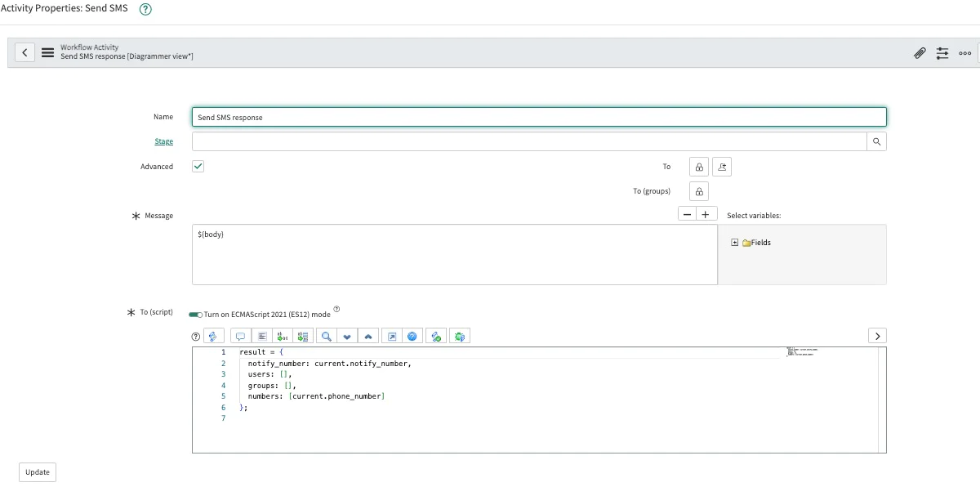Open the personalize form settings icon
980x487 pixels.
pos(942,53)
